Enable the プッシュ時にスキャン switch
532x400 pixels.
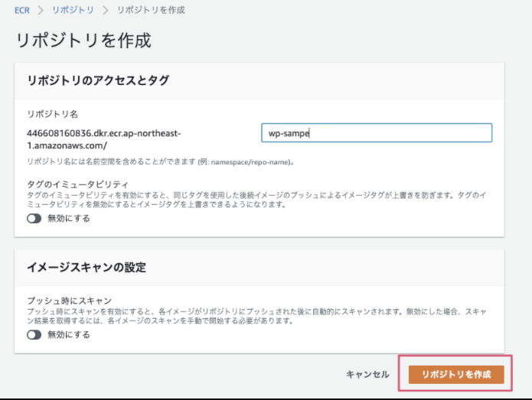pyautogui.click(x=34, y=335)
